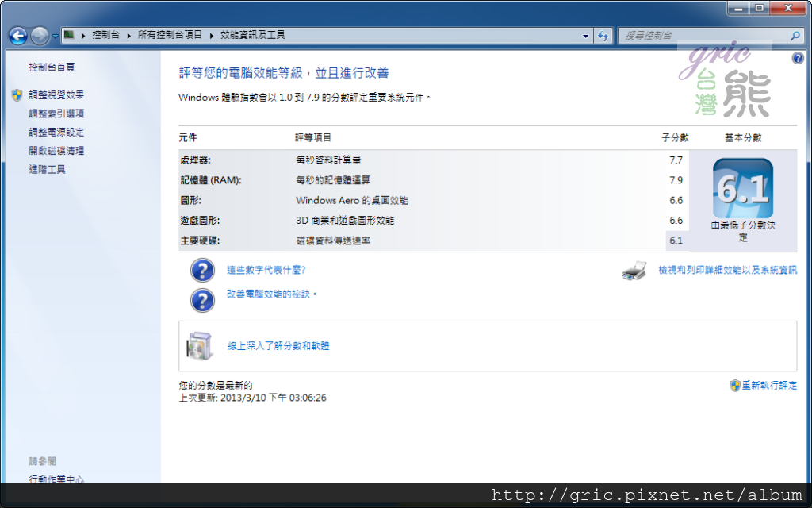Image resolution: width=812 pixels, height=508 pixels.
Task: Click the 上次更新 date text
Action: click(x=253, y=398)
